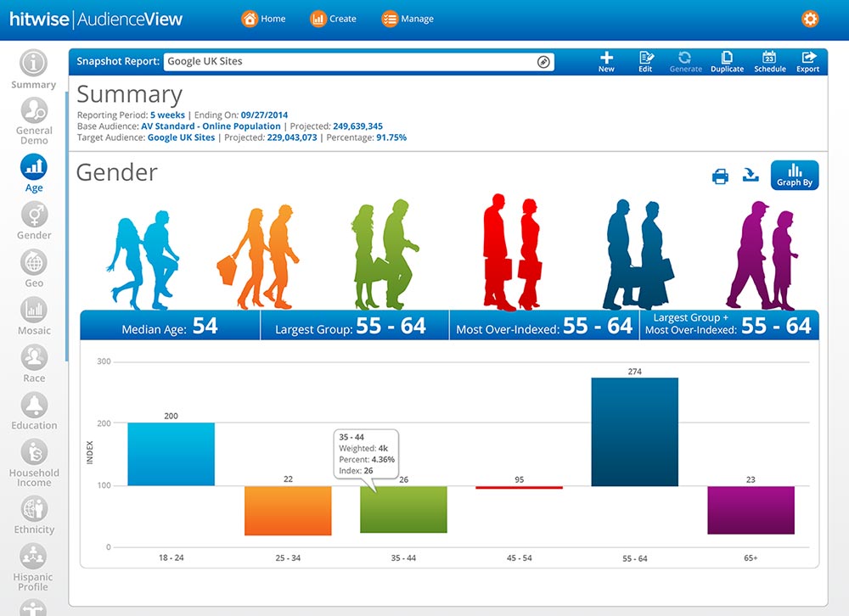Download the Gender chart data
The image size is (849, 616).
[x=751, y=174]
